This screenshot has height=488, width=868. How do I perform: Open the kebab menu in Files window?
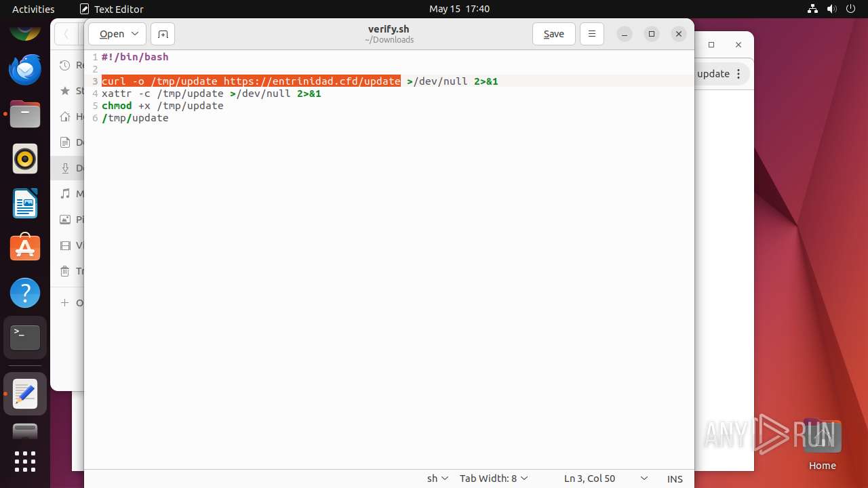(738, 74)
